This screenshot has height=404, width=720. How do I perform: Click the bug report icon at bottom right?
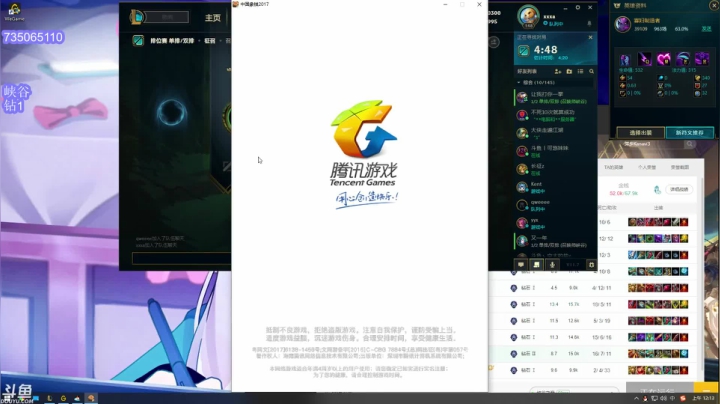click(x=591, y=265)
